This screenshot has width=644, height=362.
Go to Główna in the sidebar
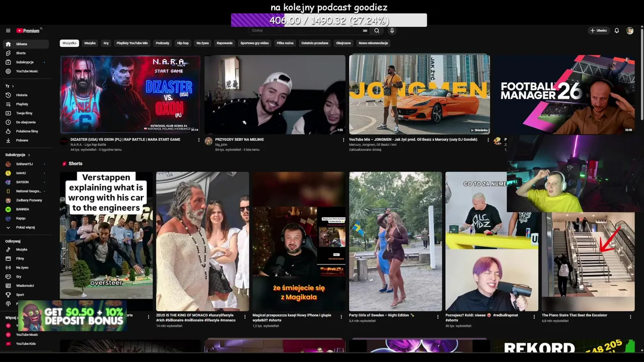(x=25, y=44)
